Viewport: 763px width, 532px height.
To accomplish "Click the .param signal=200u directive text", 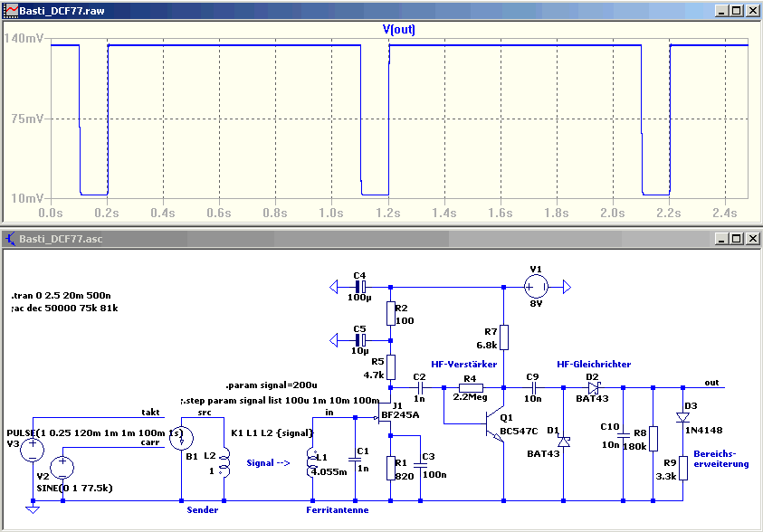I will pyautogui.click(x=272, y=385).
